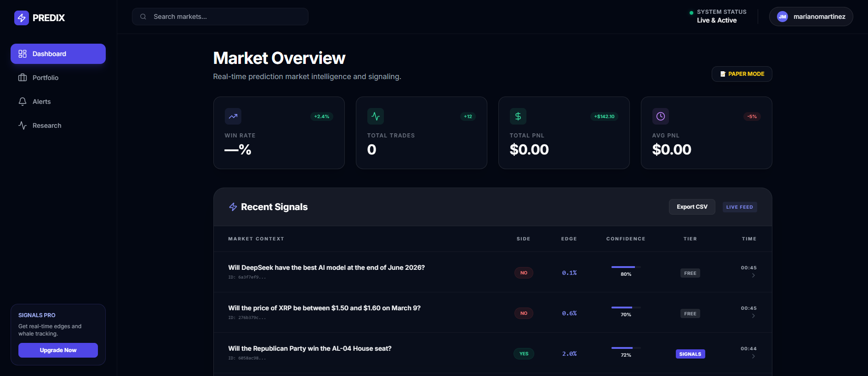Click the Win Rate trending-up icon

click(233, 116)
